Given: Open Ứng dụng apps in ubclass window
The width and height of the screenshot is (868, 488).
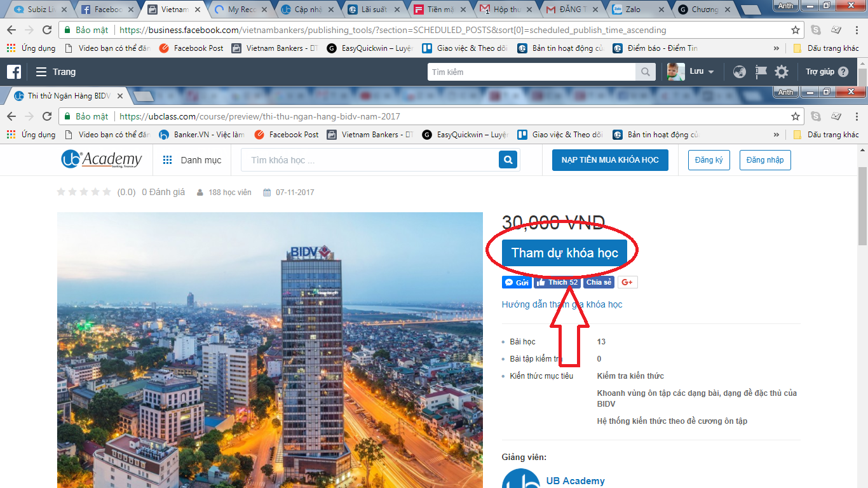Looking at the screenshot, I should click(x=31, y=135).
